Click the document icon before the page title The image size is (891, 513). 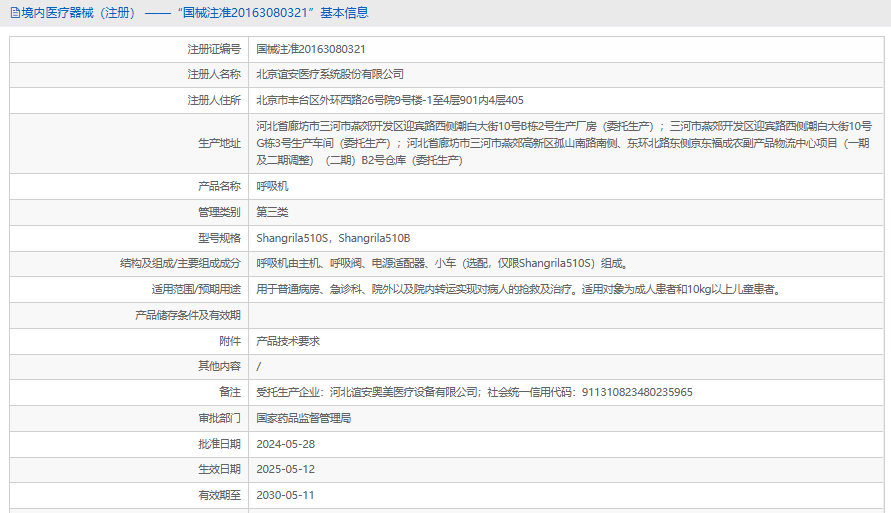click(14, 13)
